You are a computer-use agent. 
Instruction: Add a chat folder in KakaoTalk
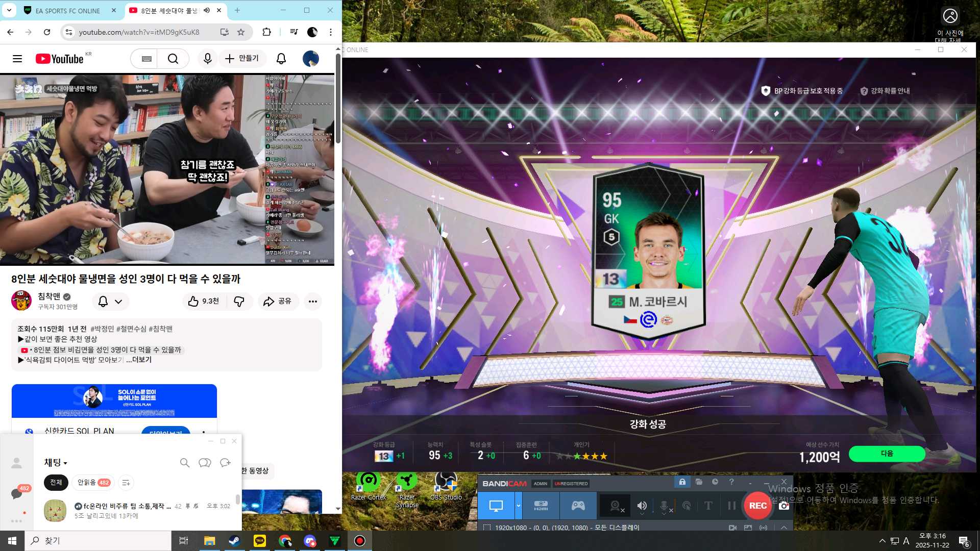(126, 483)
